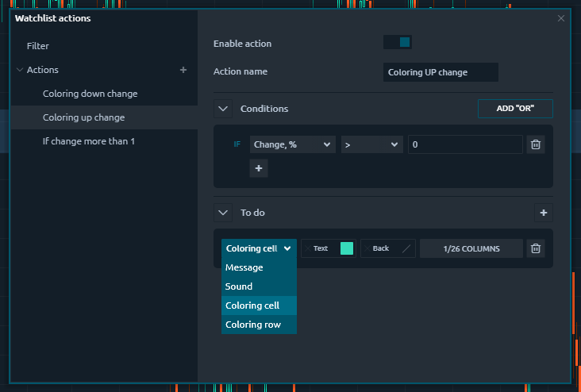
Task: Clear text color using the X beside Text
Action: (x=307, y=248)
